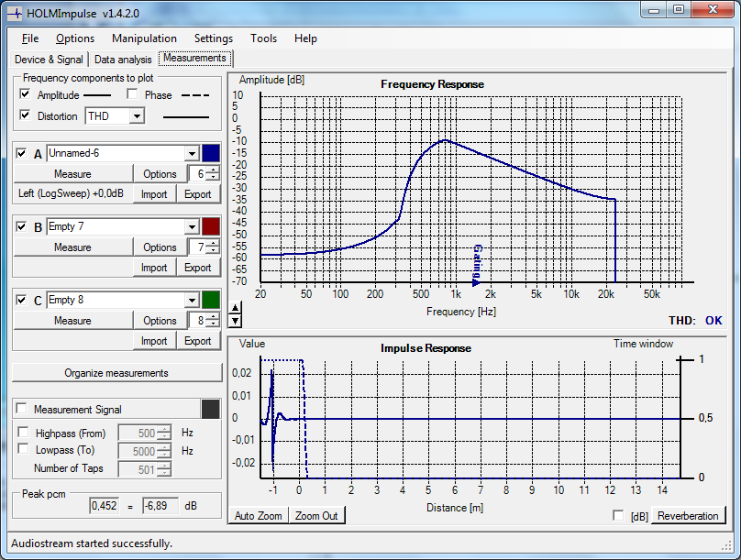Viewport: 741px width, 560px height.
Task: Click Zoom Out button
Action: coord(316,516)
